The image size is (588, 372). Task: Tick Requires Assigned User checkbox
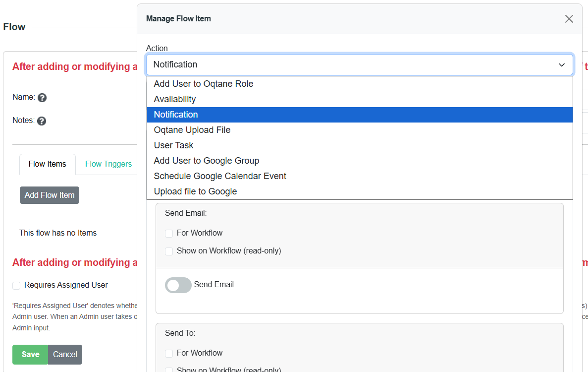point(16,286)
